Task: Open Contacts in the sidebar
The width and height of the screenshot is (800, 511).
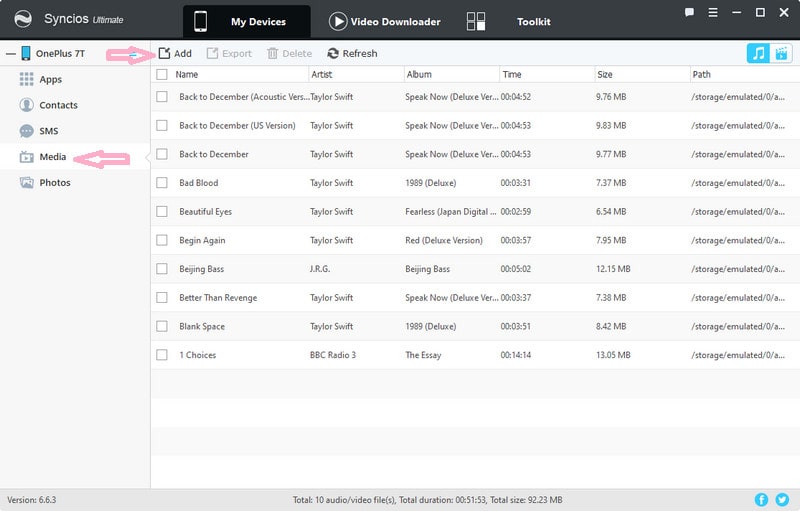Action: point(58,105)
